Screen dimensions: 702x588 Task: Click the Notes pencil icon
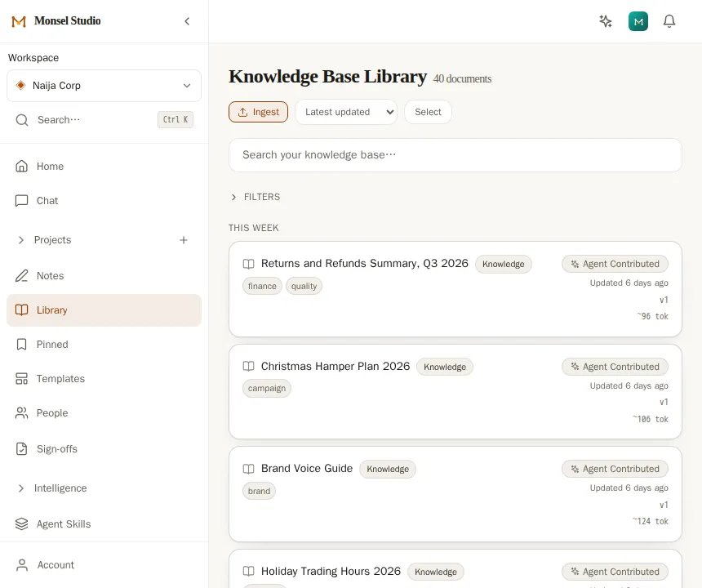tap(21, 276)
